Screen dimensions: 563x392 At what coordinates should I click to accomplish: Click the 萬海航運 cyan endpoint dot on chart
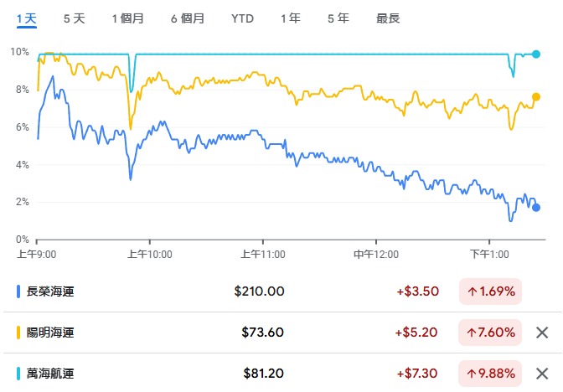tap(536, 54)
